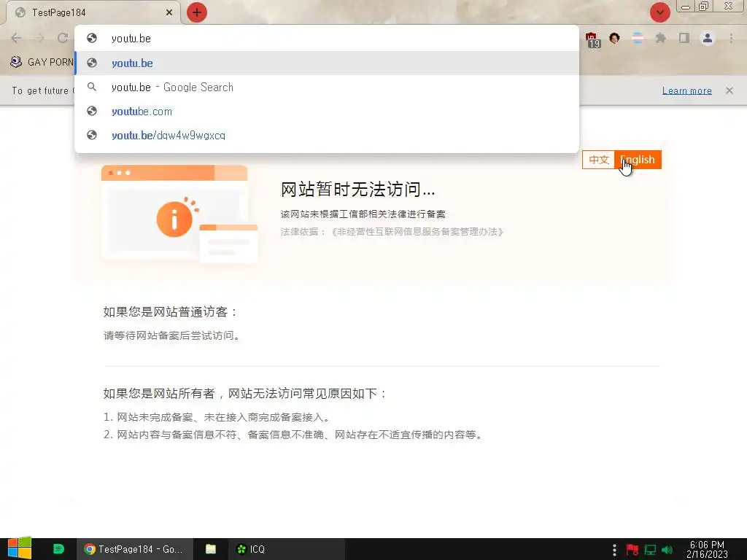Close the TestPage184 tab
Image resolution: width=747 pixels, height=560 pixels.
tap(169, 12)
